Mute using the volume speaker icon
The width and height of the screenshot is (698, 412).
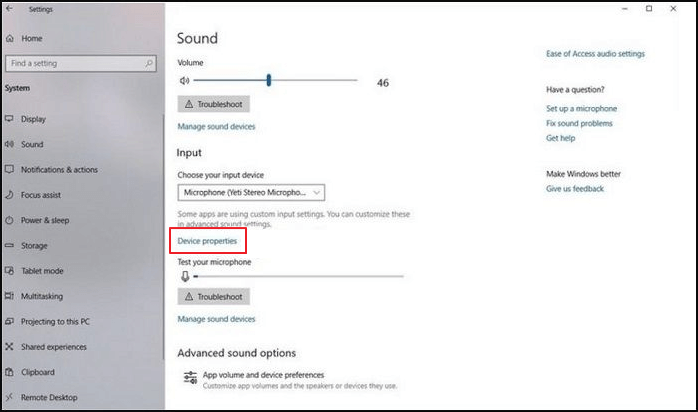click(x=184, y=81)
